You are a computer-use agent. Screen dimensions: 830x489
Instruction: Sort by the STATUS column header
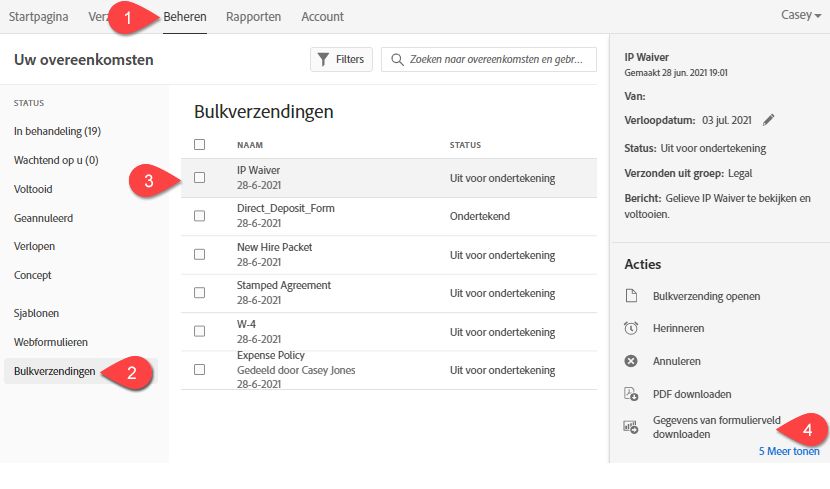(x=465, y=145)
